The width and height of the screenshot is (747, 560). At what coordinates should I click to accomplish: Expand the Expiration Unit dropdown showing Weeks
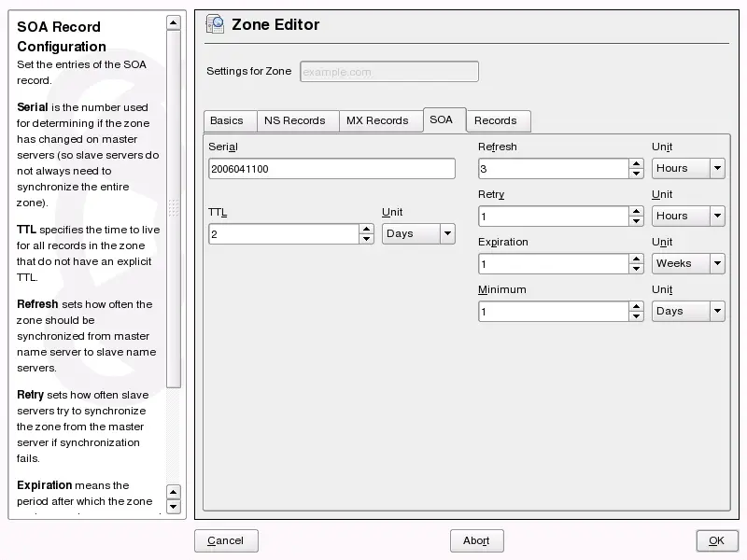coord(688,263)
